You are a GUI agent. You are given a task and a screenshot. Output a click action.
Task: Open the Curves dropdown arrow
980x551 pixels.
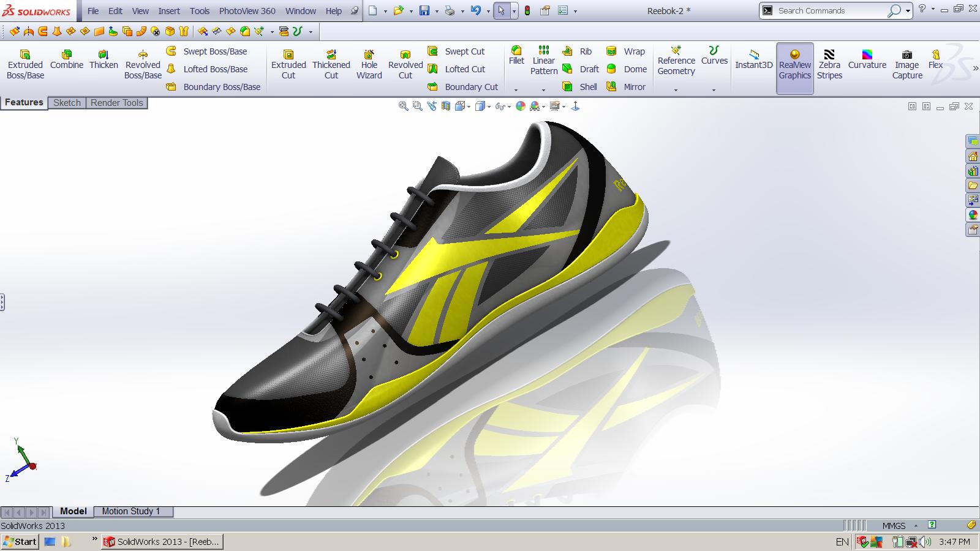714,89
